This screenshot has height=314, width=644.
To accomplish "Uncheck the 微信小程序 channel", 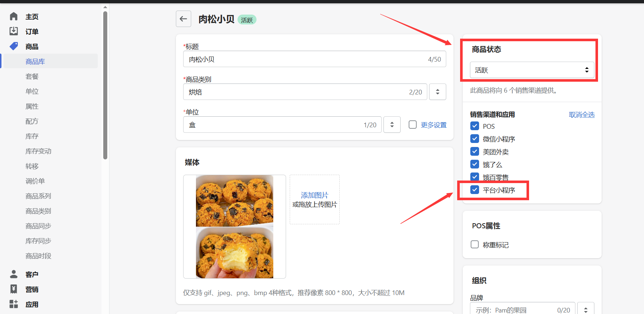I will click(x=475, y=139).
